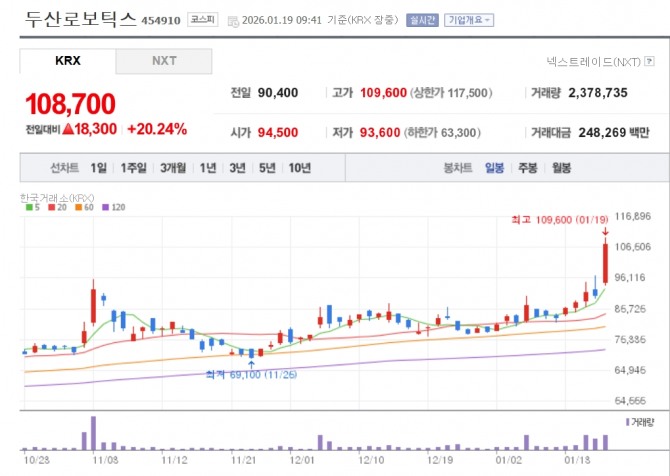The image size is (670, 476).
Task: Click the 거래량 value 2,378,735
Action: (598, 93)
